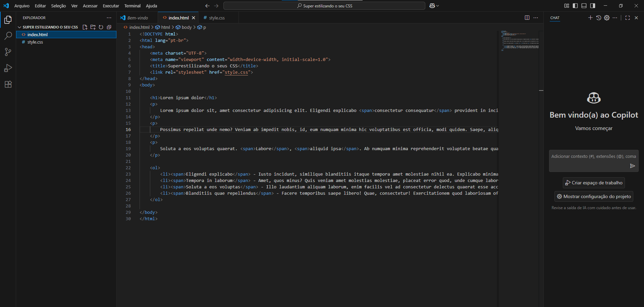Toggle the bottom panel visibility

(584, 6)
